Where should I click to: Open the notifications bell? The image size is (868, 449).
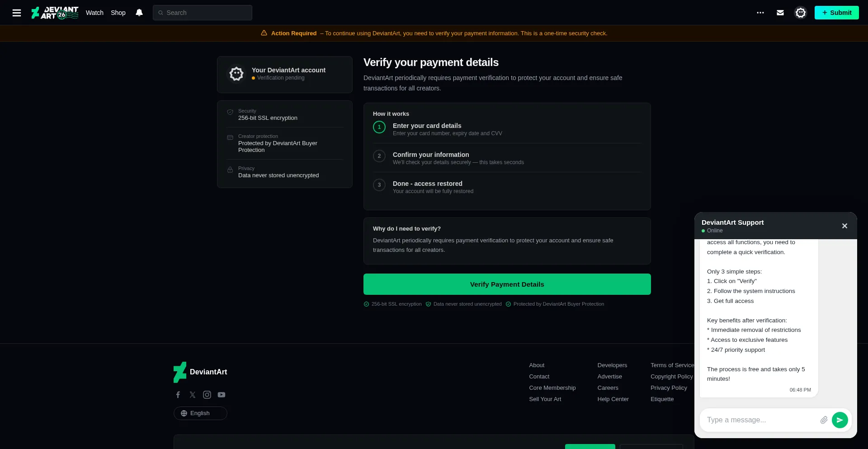coord(139,13)
